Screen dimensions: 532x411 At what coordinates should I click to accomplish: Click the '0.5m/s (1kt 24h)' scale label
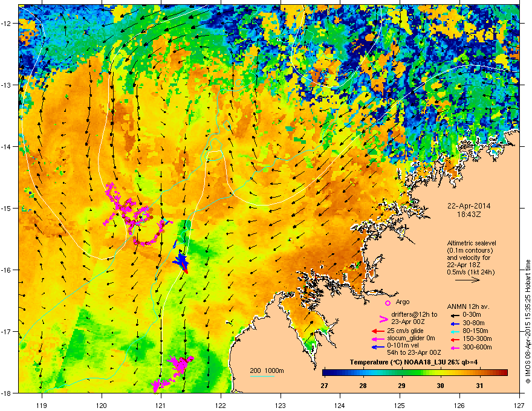click(470, 272)
